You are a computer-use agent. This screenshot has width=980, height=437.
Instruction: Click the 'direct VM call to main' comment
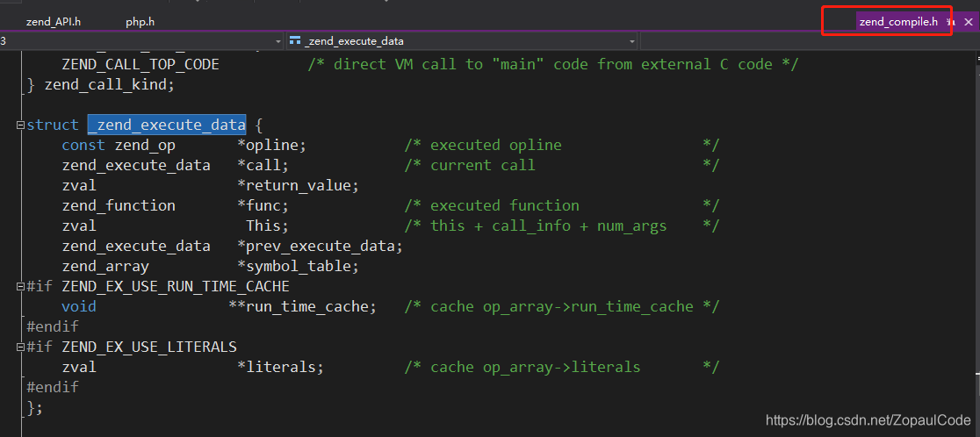[552, 64]
